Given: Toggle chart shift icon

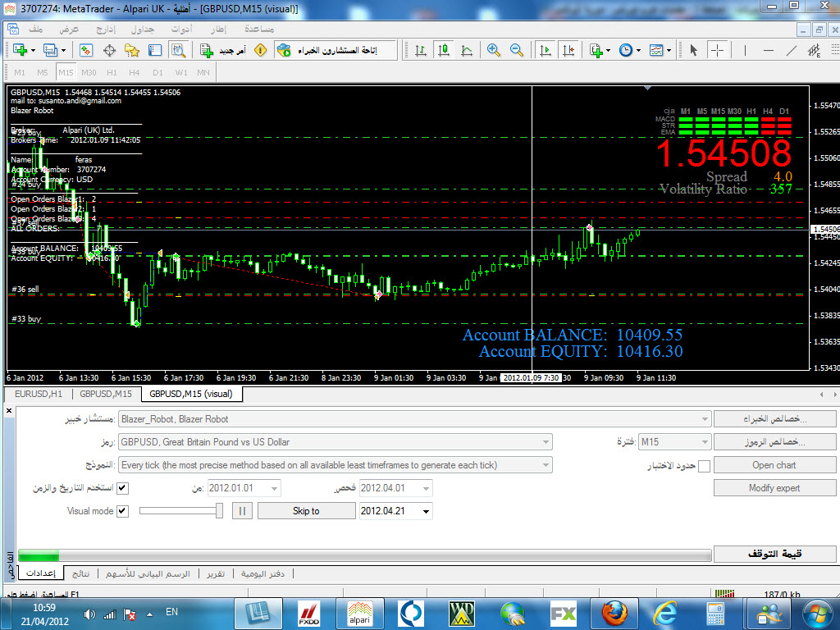Looking at the screenshot, I should point(568,50).
